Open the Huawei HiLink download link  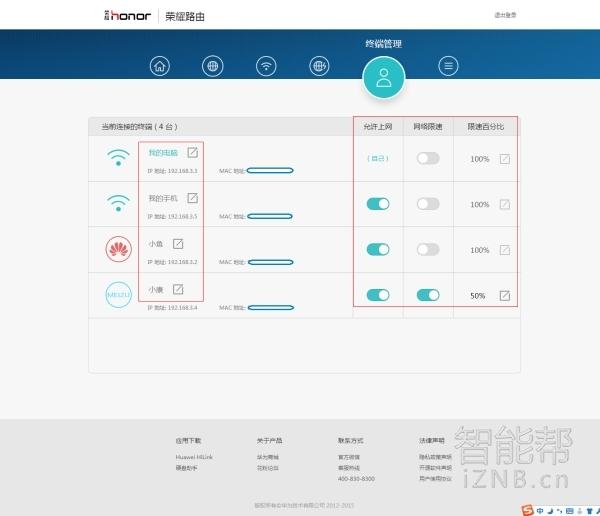tap(194, 457)
